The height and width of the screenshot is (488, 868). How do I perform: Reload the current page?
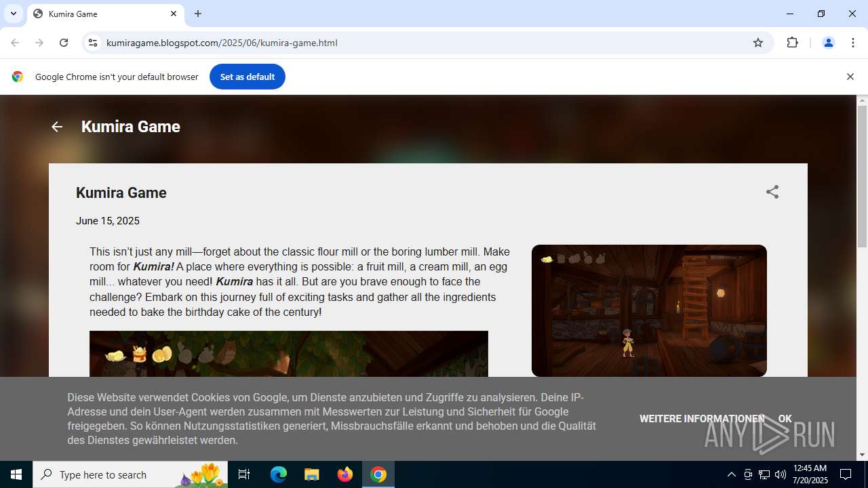tap(64, 43)
